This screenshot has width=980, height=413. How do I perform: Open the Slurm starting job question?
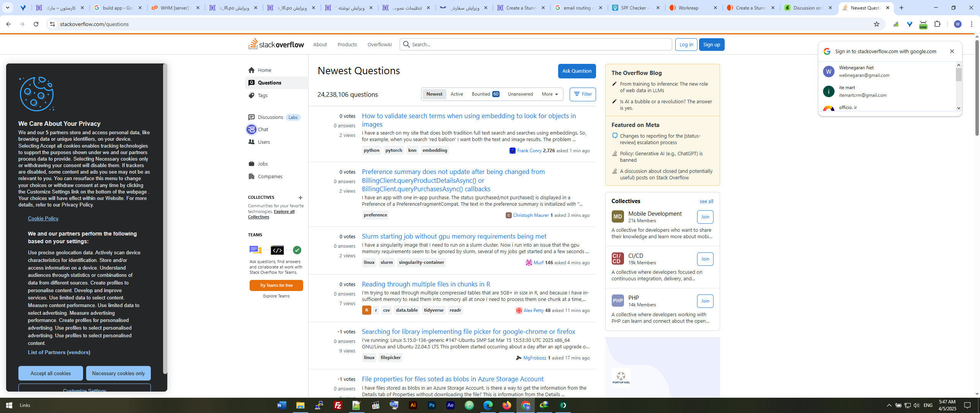454,236
